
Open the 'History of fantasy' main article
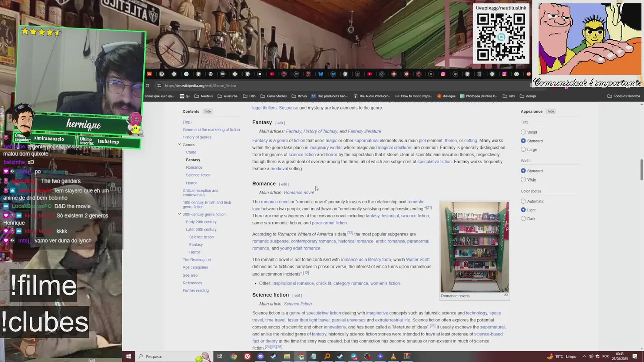(320, 131)
